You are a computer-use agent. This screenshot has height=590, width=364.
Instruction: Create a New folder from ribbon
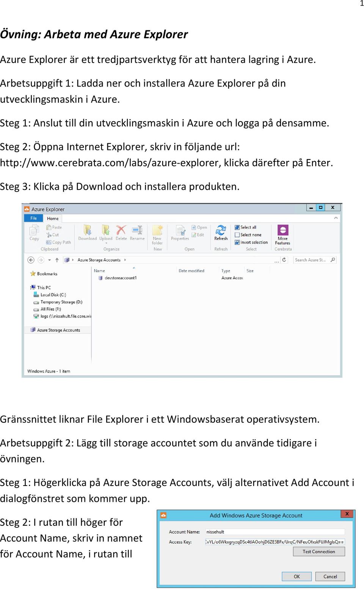coord(157,235)
